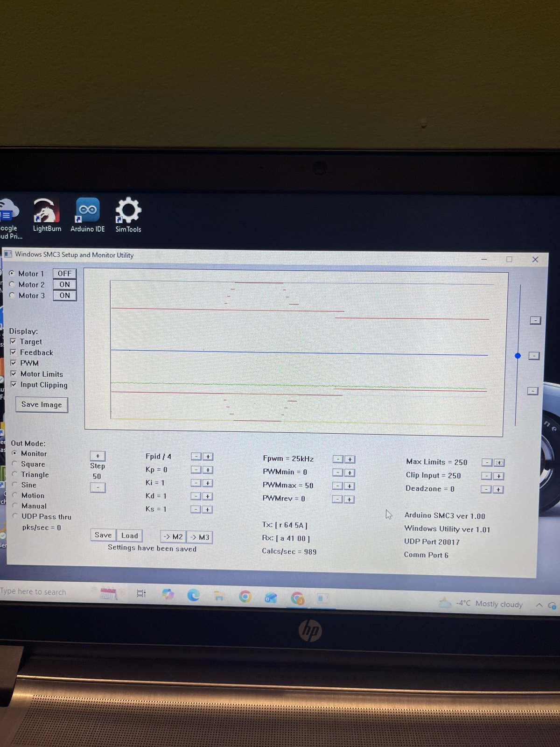Decrease the Kd value
The width and height of the screenshot is (560, 747).
(x=196, y=496)
